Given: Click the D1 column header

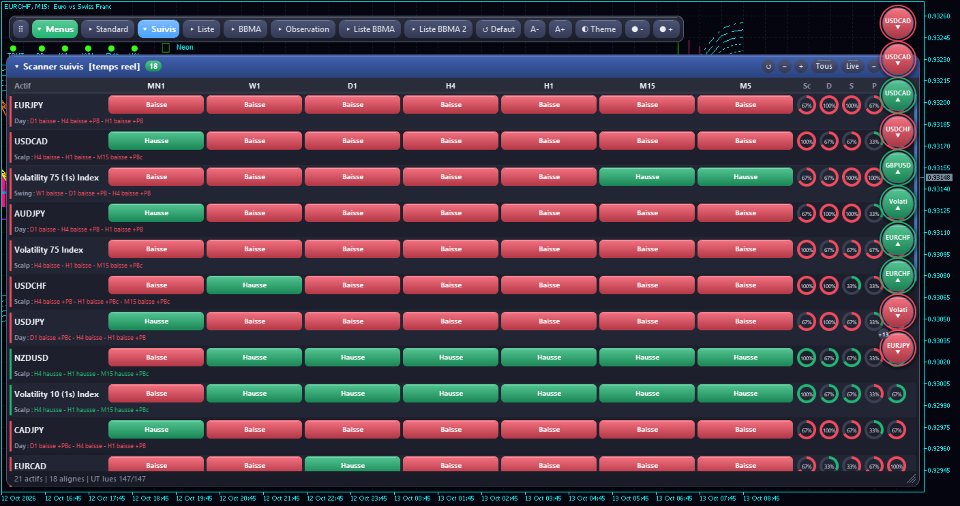Looking at the screenshot, I should coord(352,86).
